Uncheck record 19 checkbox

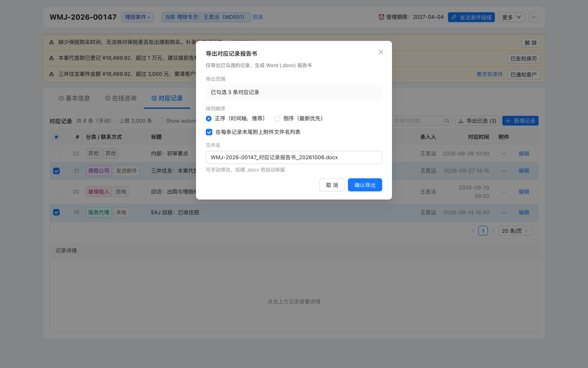56,212
